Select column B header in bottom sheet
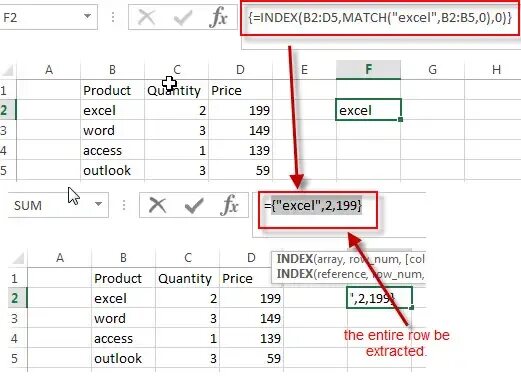Image resolution: width=521 pixels, height=376 pixels. [123, 258]
